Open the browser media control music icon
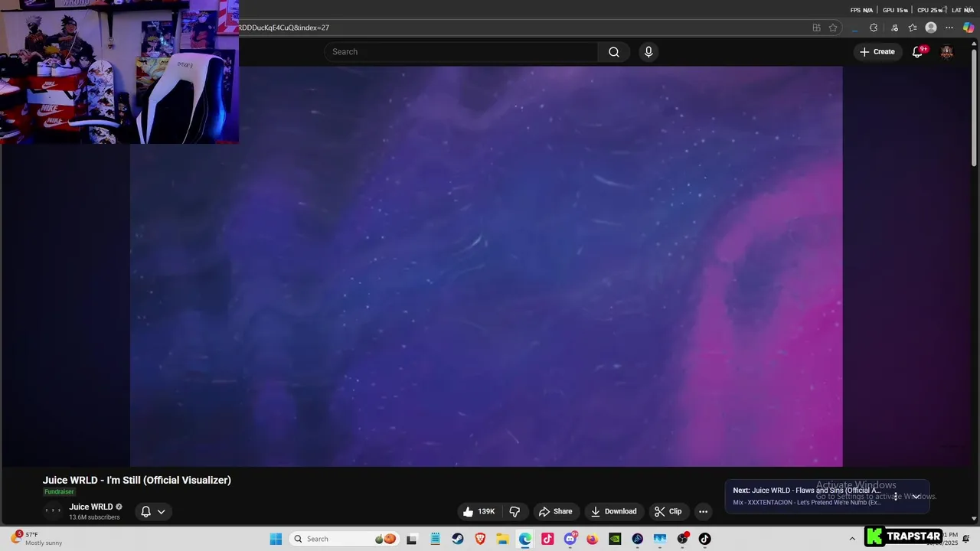The image size is (980, 551). [894, 28]
